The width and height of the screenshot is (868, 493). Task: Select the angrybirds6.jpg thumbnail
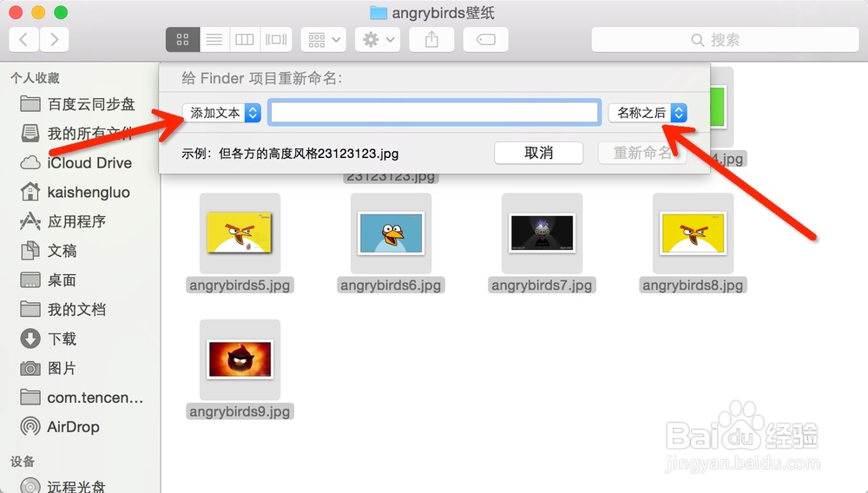391,233
